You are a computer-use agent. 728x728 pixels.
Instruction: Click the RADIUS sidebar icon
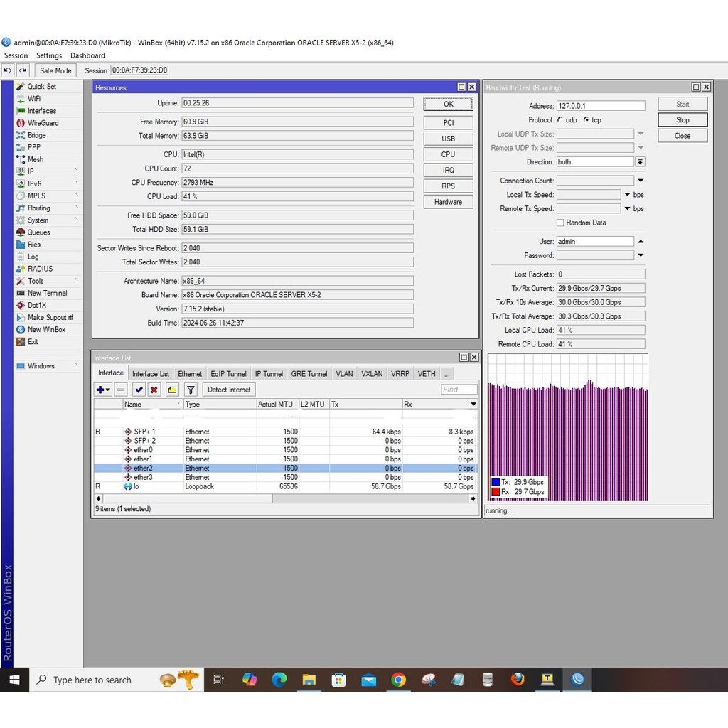click(21, 269)
